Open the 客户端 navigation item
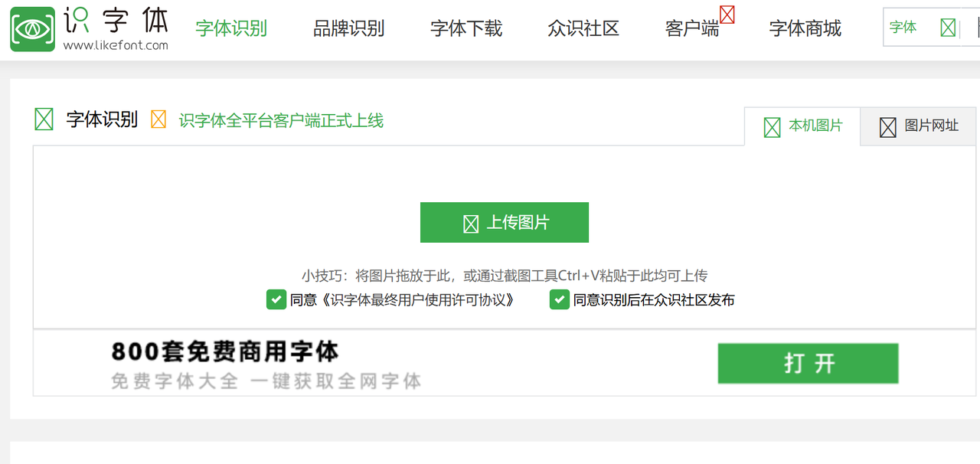 tap(691, 29)
